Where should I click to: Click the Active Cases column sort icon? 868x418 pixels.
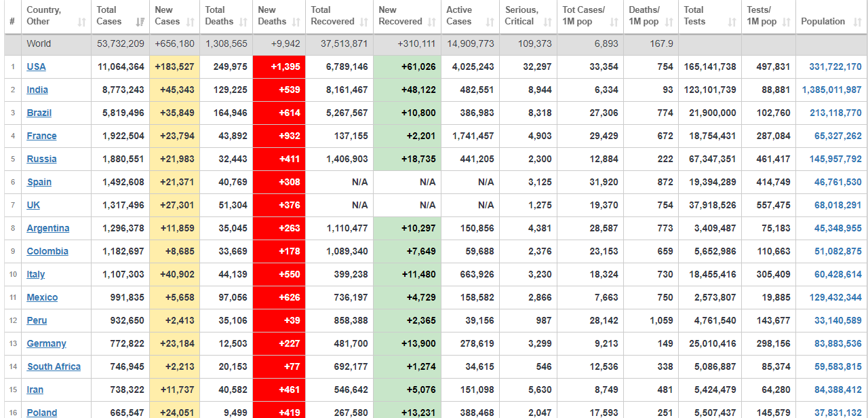(490, 22)
